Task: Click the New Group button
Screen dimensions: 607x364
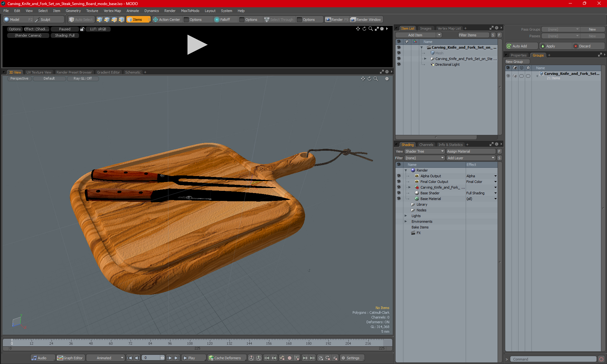Action: point(517,62)
